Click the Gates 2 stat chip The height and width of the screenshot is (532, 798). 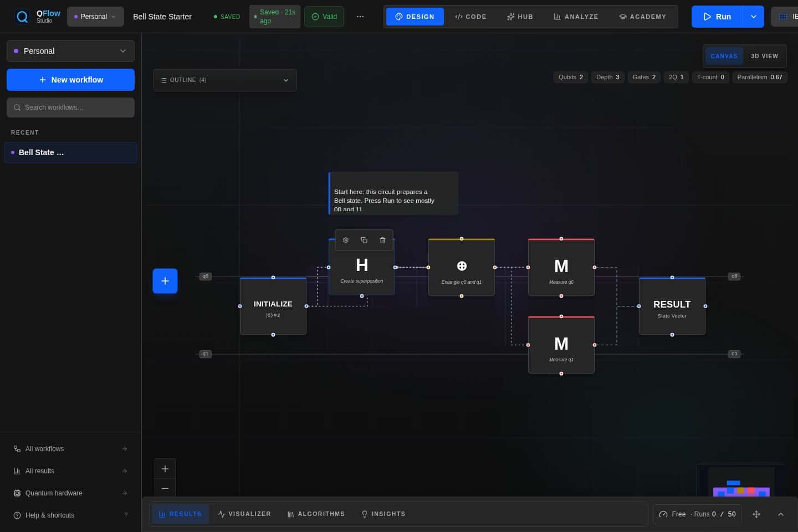644,77
